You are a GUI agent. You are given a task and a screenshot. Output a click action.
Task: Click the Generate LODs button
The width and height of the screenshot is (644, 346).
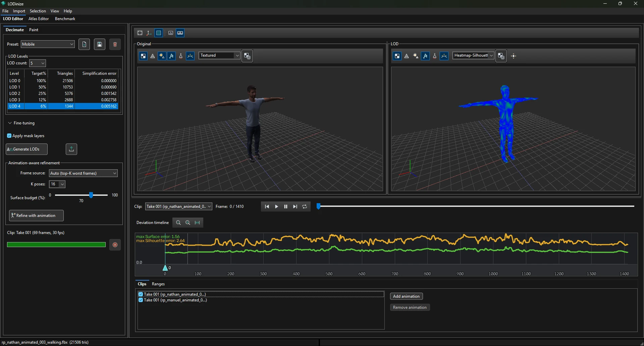(26, 149)
